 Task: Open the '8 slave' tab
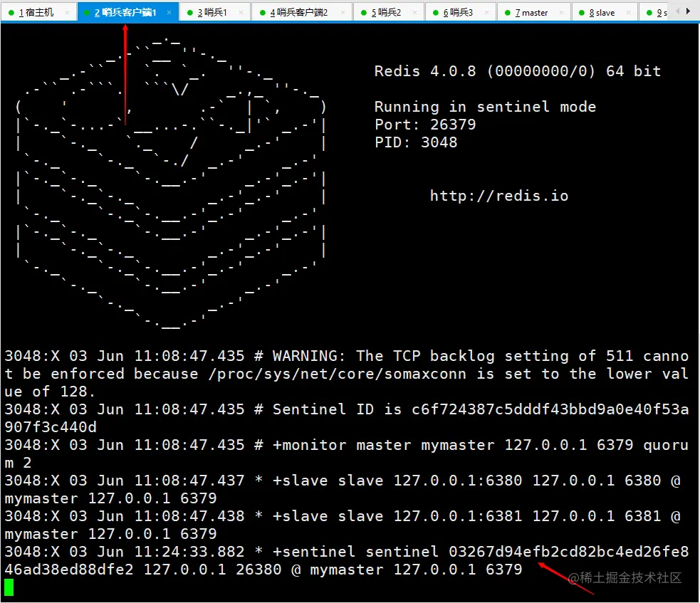(x=604, y=13)
